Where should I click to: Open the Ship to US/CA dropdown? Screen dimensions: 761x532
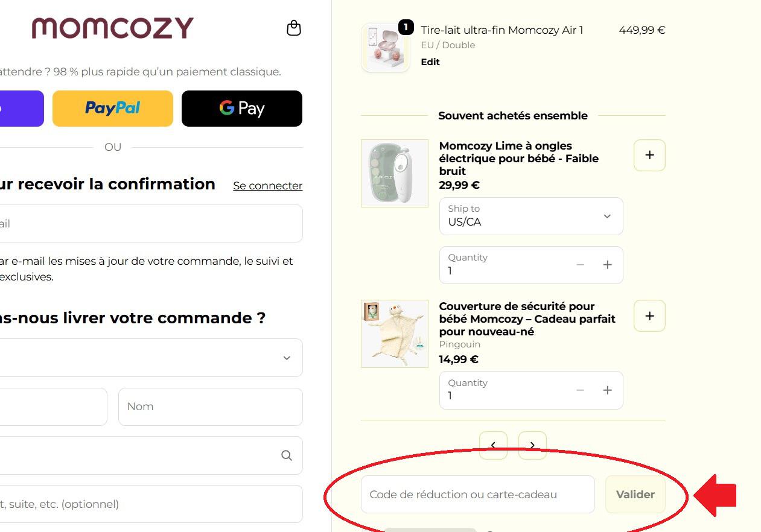coord(530,216)
